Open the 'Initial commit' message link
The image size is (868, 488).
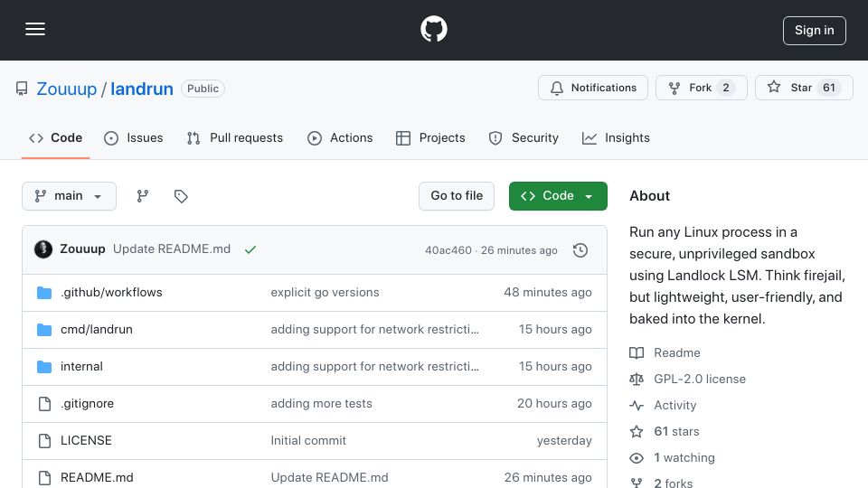(x=308, y=440)
